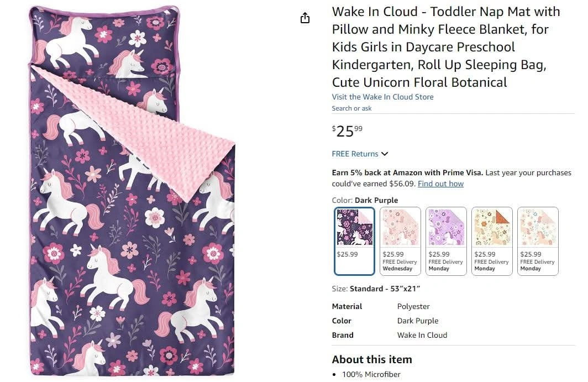
Task: Click the 100% Microfiber bullet point
Action: click(x=371, y=375)
